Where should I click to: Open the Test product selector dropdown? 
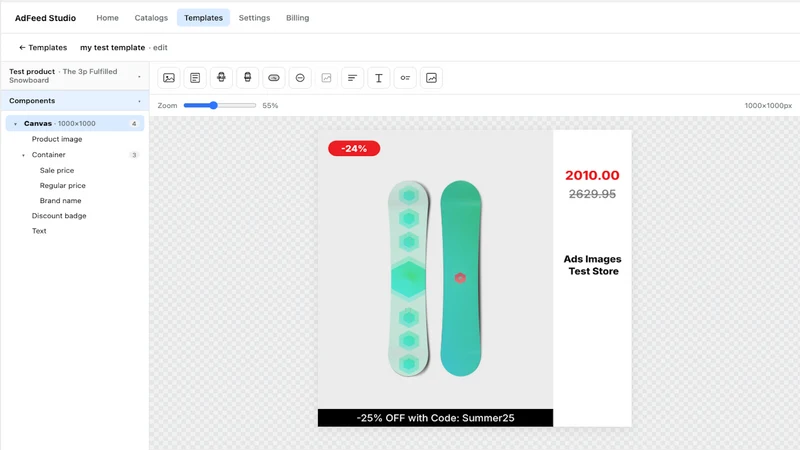coord(74,76)
